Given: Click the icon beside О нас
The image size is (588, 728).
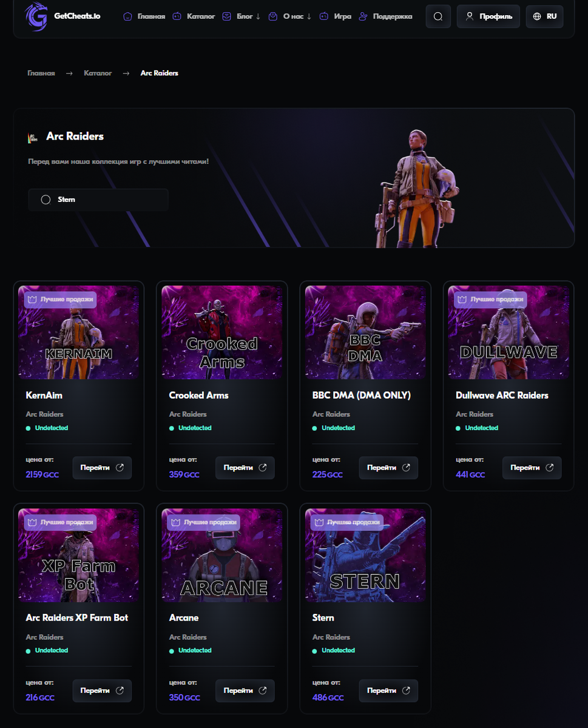Looking at the screenshot, I should [273, 16].
